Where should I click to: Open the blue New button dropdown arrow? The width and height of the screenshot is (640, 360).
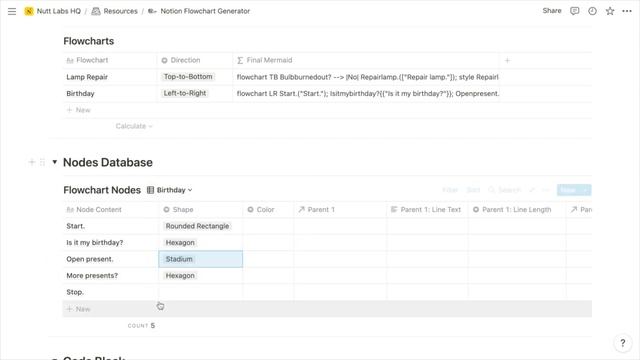pos(586,190)
